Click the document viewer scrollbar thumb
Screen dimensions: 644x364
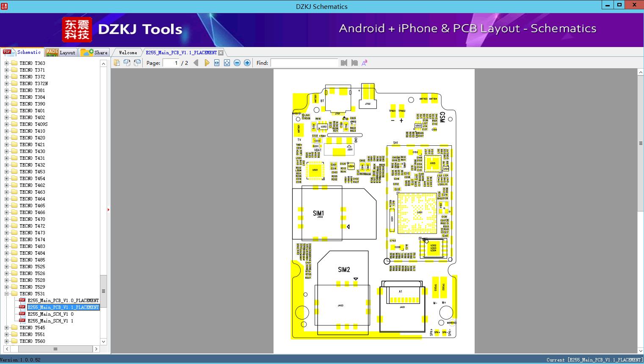tap(640, 143)
